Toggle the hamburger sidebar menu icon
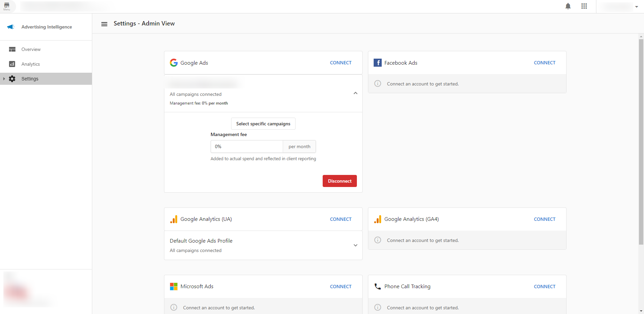The height and width of the screenshot is (314, 644). 104,24
